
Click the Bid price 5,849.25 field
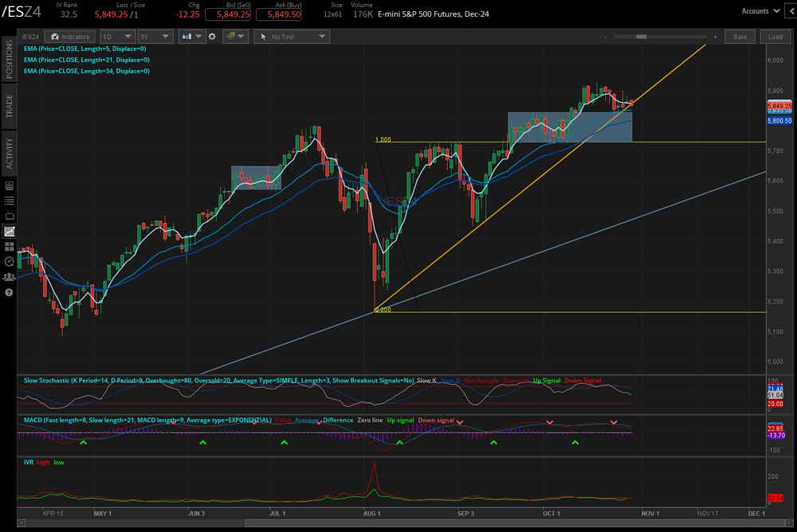coord(230,14)
